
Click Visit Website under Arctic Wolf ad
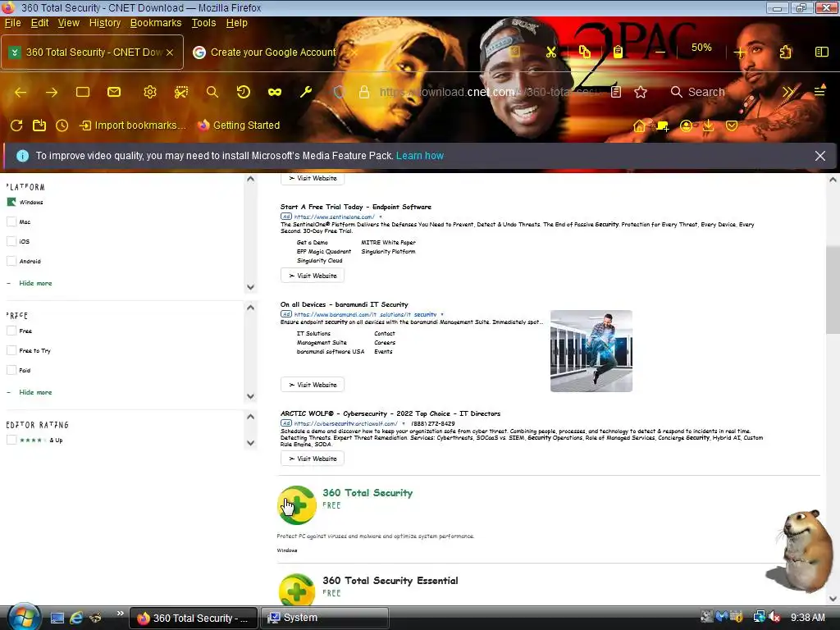point(313,459)
